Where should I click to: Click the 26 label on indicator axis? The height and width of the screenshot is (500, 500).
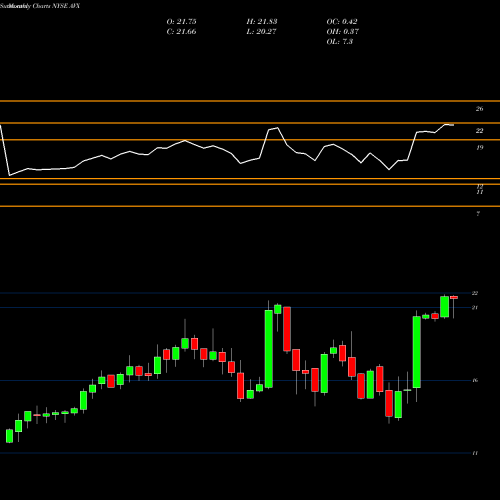tap(479, 109)
